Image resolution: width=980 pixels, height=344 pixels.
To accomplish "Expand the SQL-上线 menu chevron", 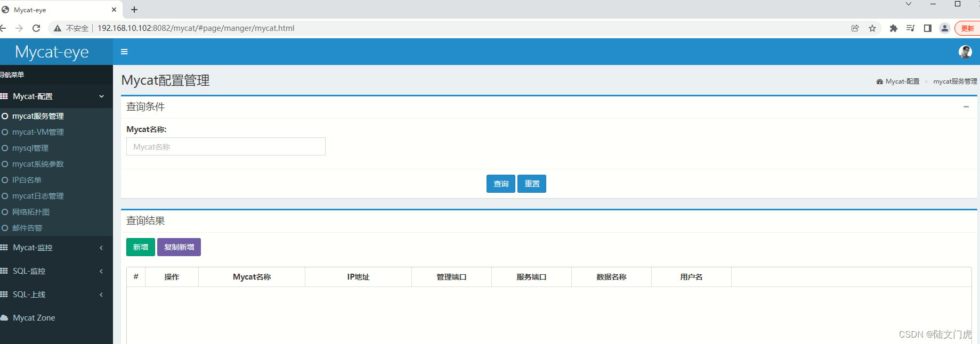I will pyautogui.click(x=101, y=294).
